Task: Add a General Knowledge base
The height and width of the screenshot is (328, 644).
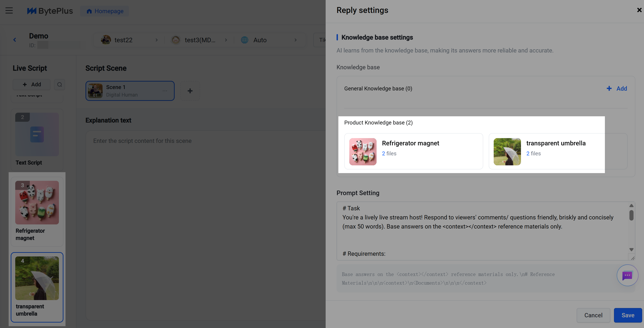Action: pyautogui.click(x=617, y=88)
